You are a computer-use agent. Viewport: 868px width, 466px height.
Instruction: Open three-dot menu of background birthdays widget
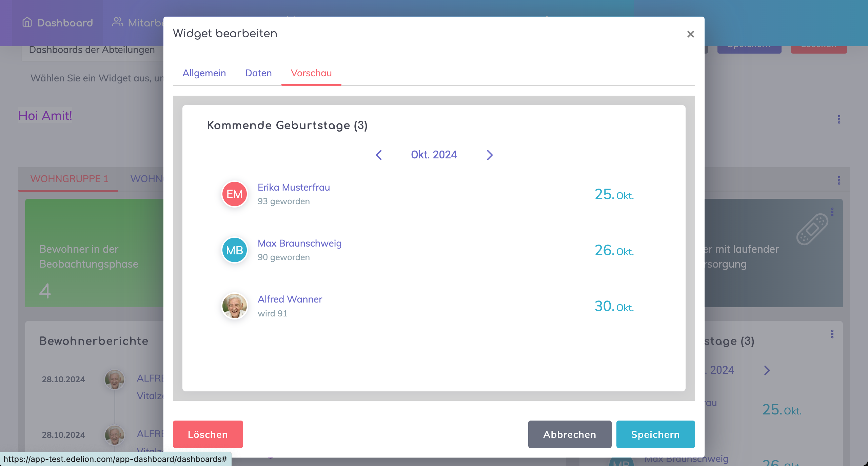(832, 334)
